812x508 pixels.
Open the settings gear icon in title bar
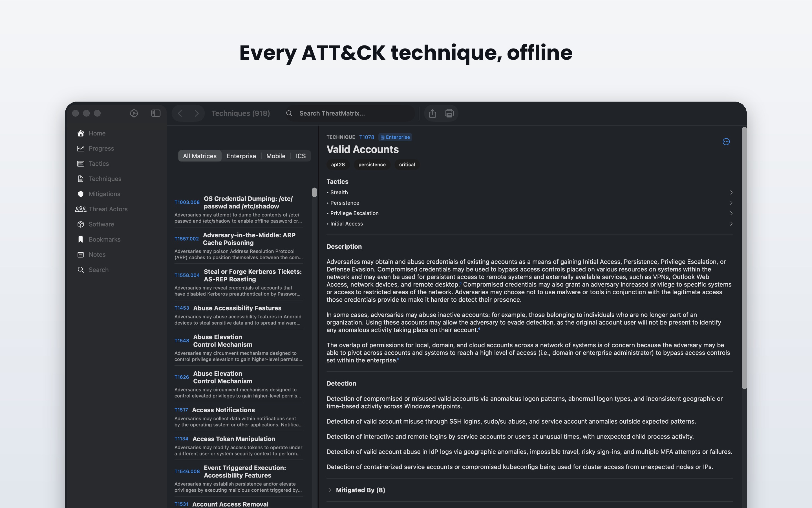point(134,113)
